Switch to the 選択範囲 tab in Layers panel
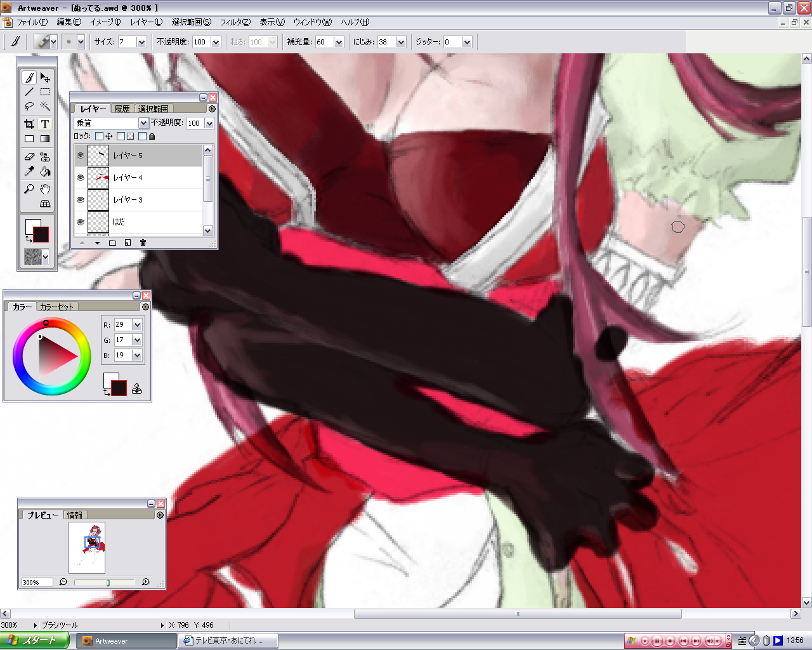The image size is (812, 650). (x=153, y=109)
